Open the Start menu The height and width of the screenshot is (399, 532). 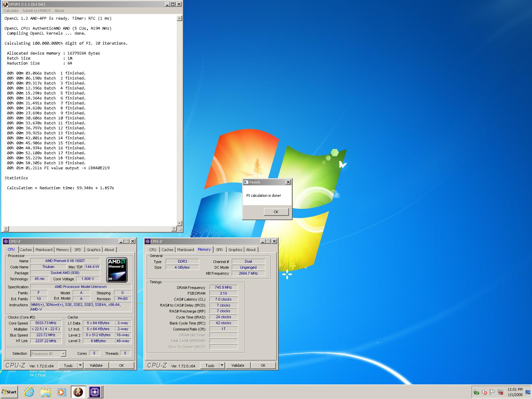coord(9,392)
